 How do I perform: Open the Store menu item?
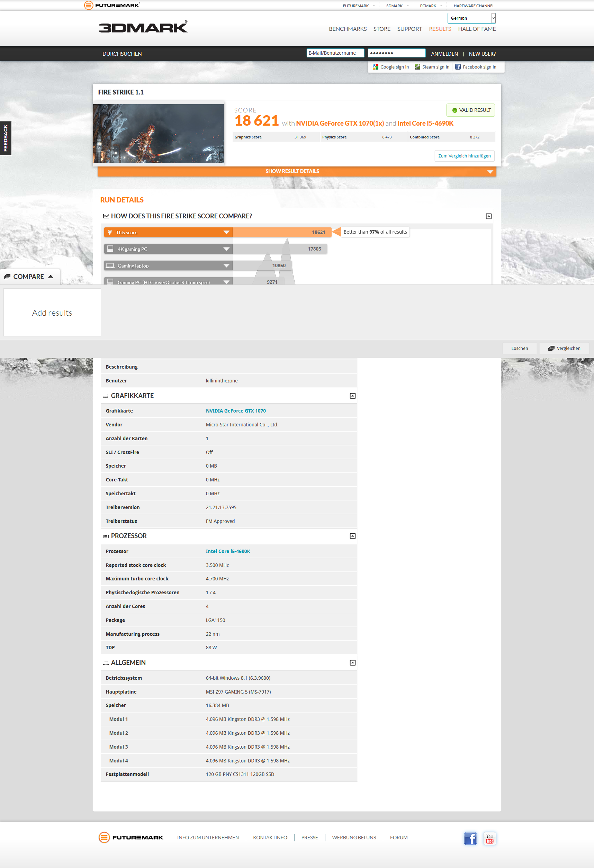pos(382,29)
